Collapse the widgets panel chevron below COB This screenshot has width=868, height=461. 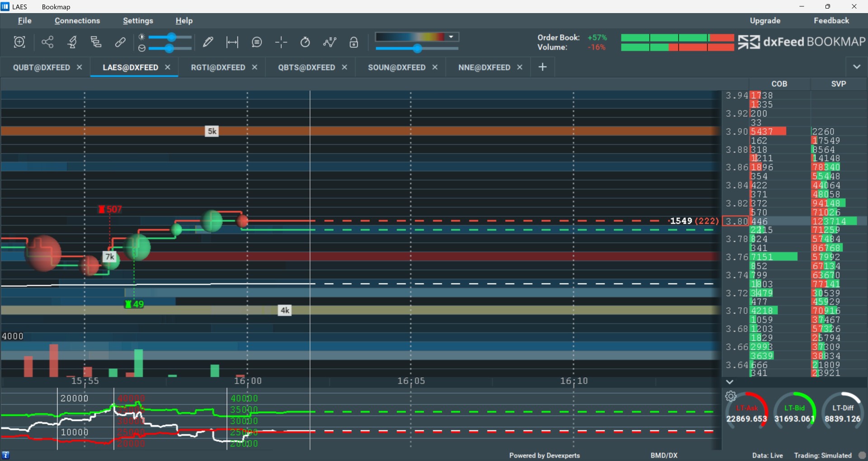(729, 382)
